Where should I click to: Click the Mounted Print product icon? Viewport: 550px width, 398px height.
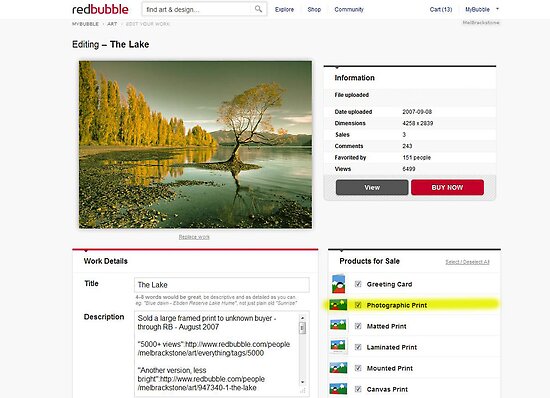(338, 368)
